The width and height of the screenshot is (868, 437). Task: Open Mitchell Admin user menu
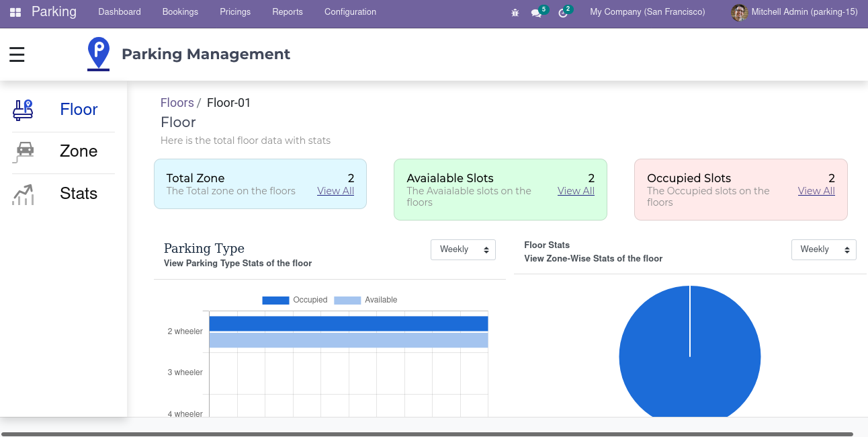(x=794, y=12)
